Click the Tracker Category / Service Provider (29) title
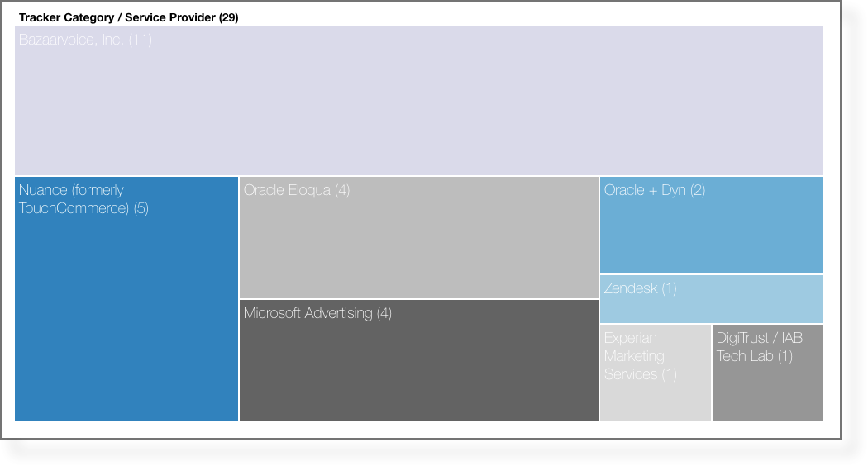 click(128, 17)
